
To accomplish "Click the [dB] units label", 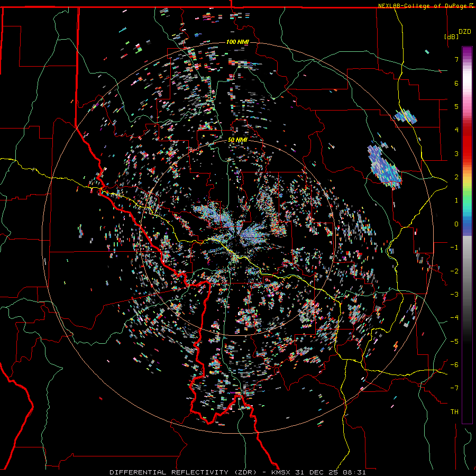I will pos(451,36).
